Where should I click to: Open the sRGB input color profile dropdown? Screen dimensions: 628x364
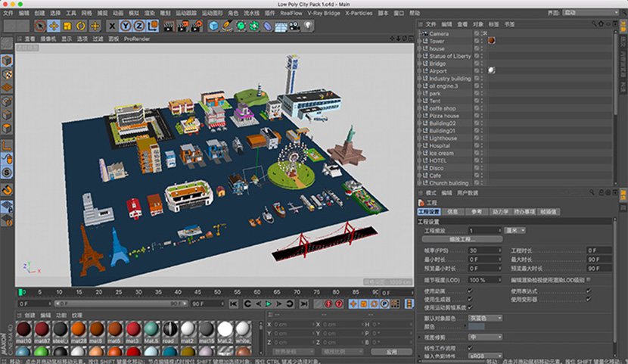[x=486, y=356]
